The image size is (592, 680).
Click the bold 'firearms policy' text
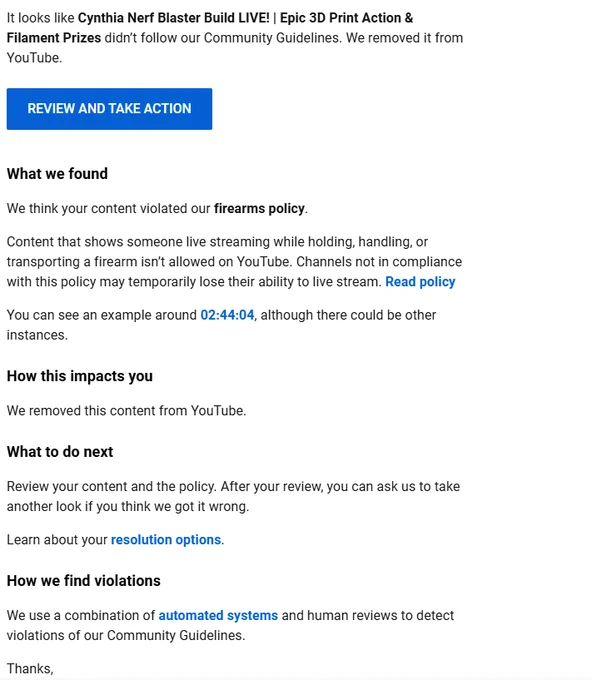[259, 209]
